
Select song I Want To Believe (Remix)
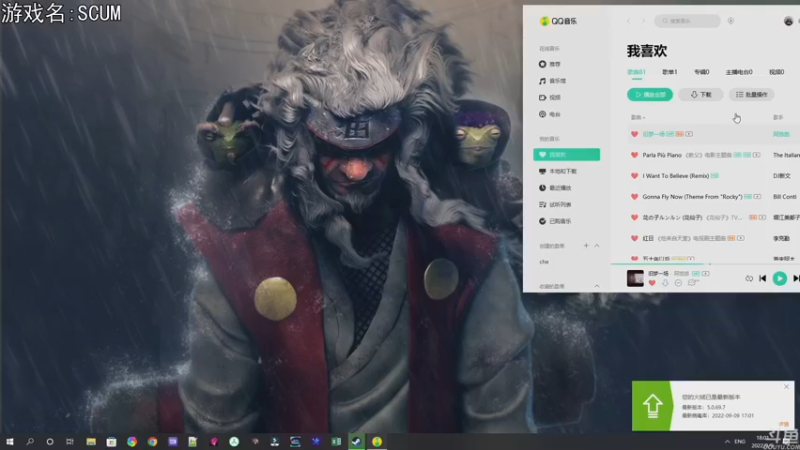(676, 176)
